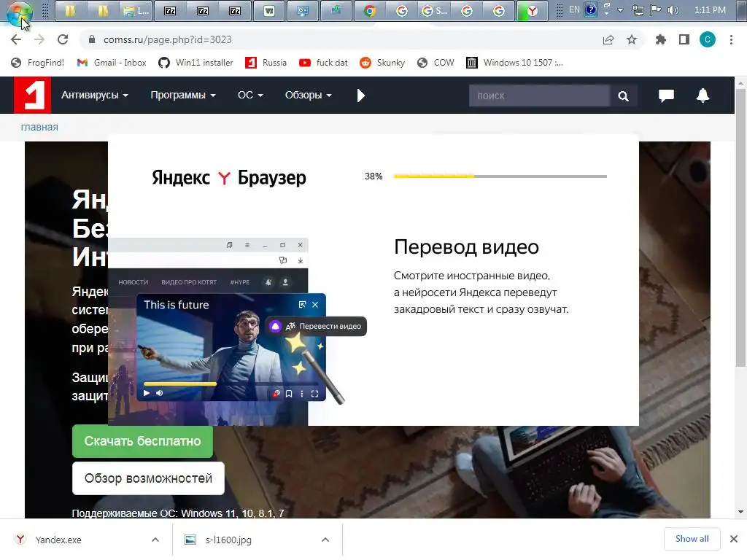Open the Win11 installer bookmark

pyautogui.click(x=196, y=63)
